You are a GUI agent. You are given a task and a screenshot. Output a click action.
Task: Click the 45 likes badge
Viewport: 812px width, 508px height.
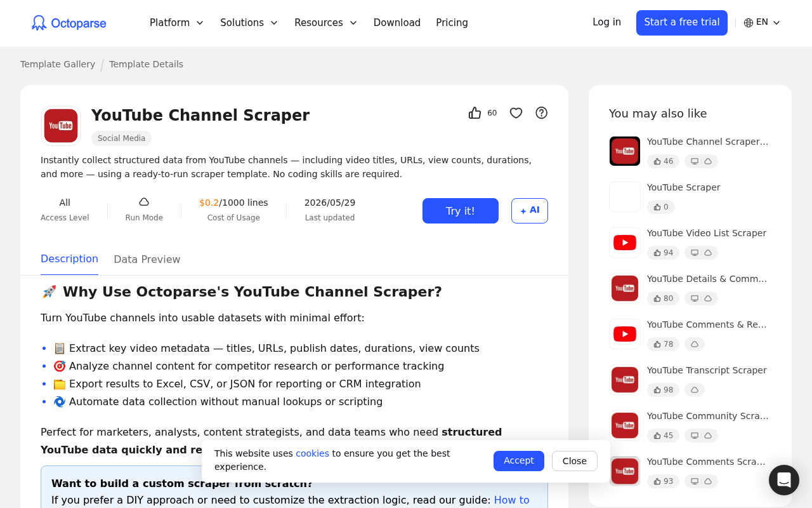[x=663, y=436]
